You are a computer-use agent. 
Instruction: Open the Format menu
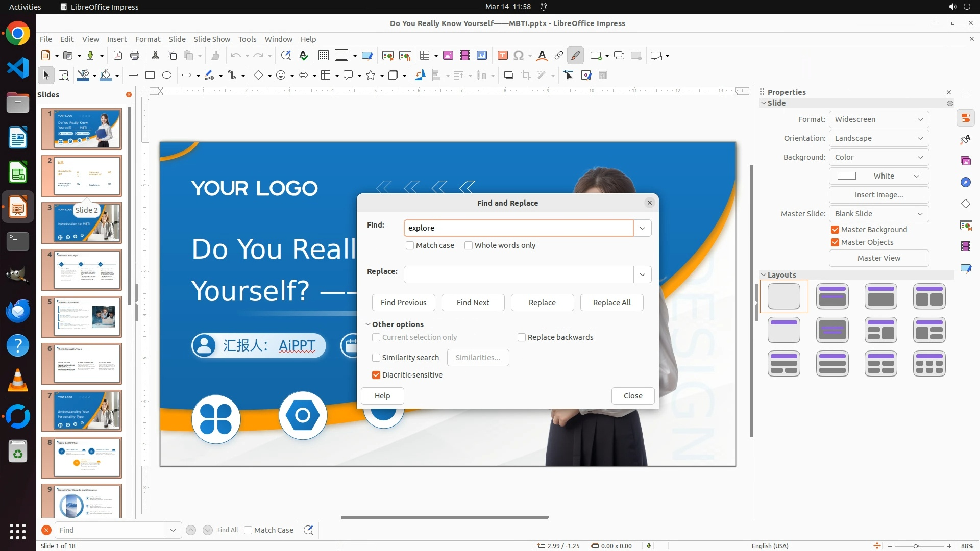(x=148, y=39)
